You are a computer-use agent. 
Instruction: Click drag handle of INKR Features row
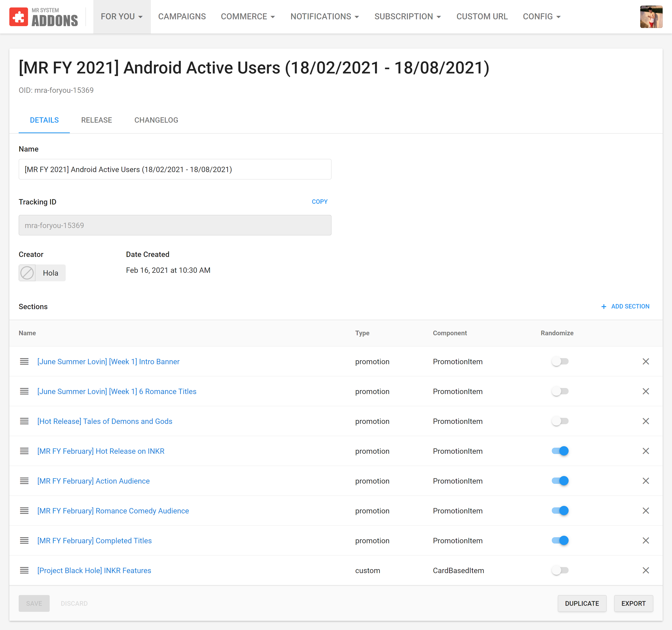(24, 570)
